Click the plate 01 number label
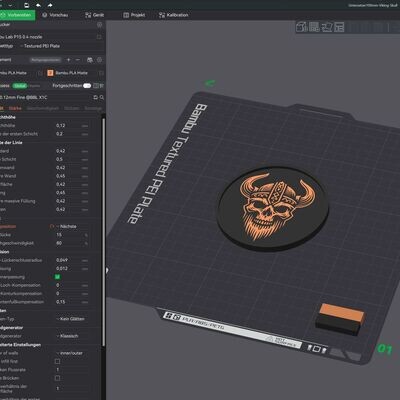Screen dimensions: 400x400 [x=385, y=349]
